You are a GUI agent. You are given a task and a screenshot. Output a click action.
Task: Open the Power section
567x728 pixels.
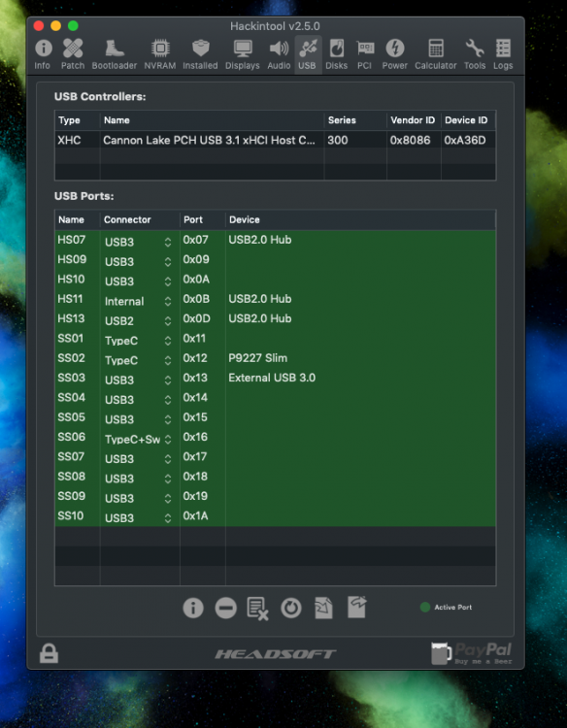[x=395, y=54]
